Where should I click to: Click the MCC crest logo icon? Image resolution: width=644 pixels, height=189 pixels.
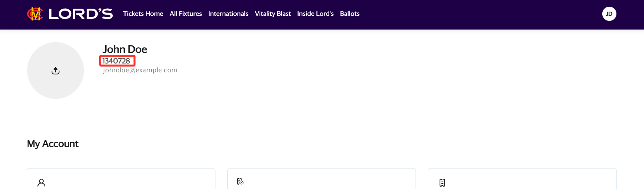coord(35,14)
